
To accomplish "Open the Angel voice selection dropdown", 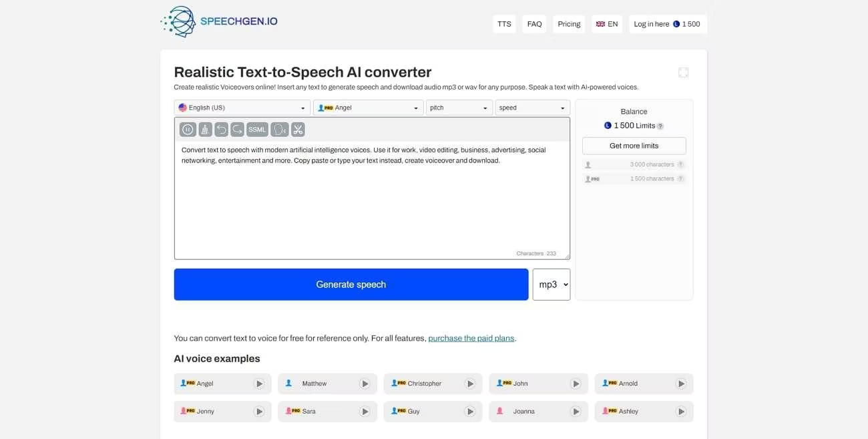I will point(368,107).
